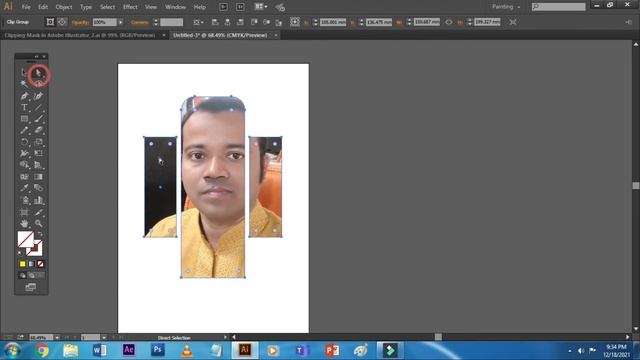The width and height of the screenshot is (640, 360).
Task: Switch to the Clipping Mask document tab
Action: (80, 36)
